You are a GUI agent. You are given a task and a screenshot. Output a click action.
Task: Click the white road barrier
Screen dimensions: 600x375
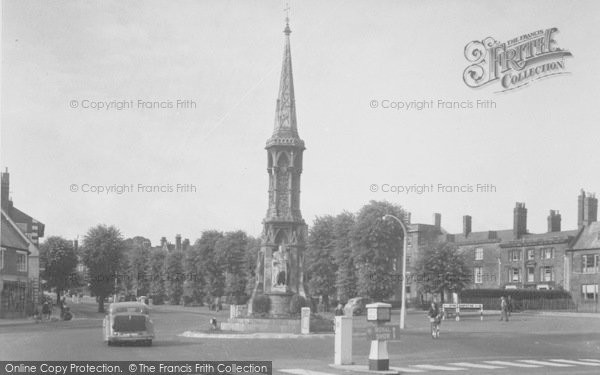(x=462, y=311)
